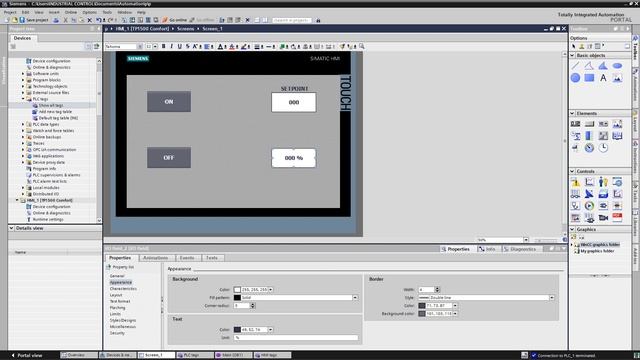Select the Bar element

(x=589, y=136)
